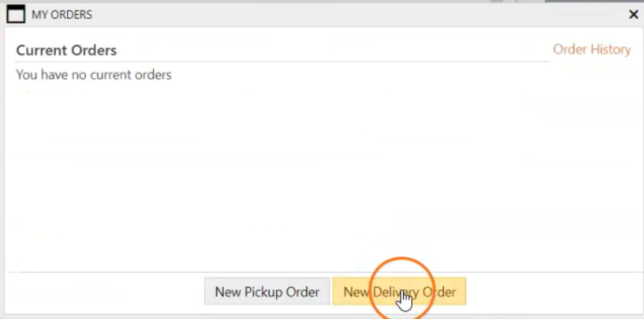This screenshot has height=319, width=644.
Task: Select the Current Orders heading
Action: pos(66,51)
